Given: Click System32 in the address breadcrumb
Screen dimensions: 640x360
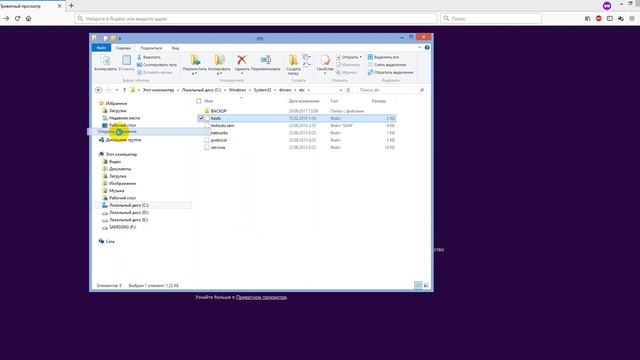Looking at the screenshot, I should point(262,90).
